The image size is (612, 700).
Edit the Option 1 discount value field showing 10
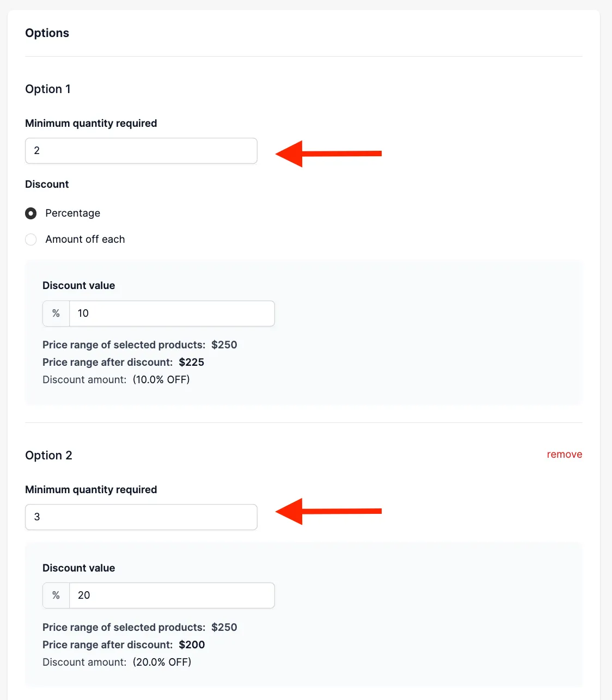[x=172, y=314]
